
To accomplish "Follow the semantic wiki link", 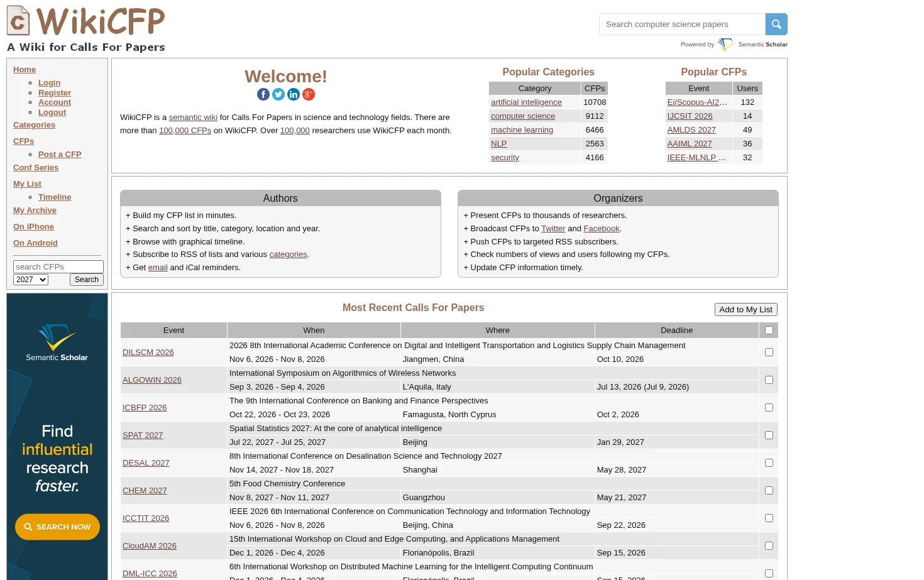I will tap(193, 118).
